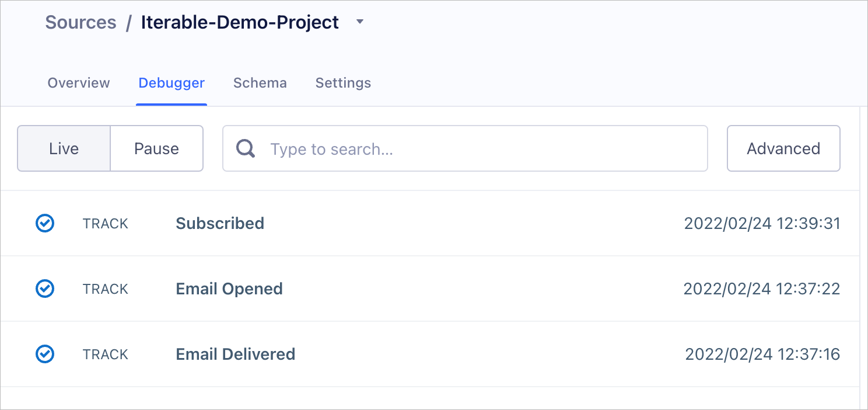Click the checkmark icon beside Subscribed event
Screen dimensions: 868x410
(45, 223)
